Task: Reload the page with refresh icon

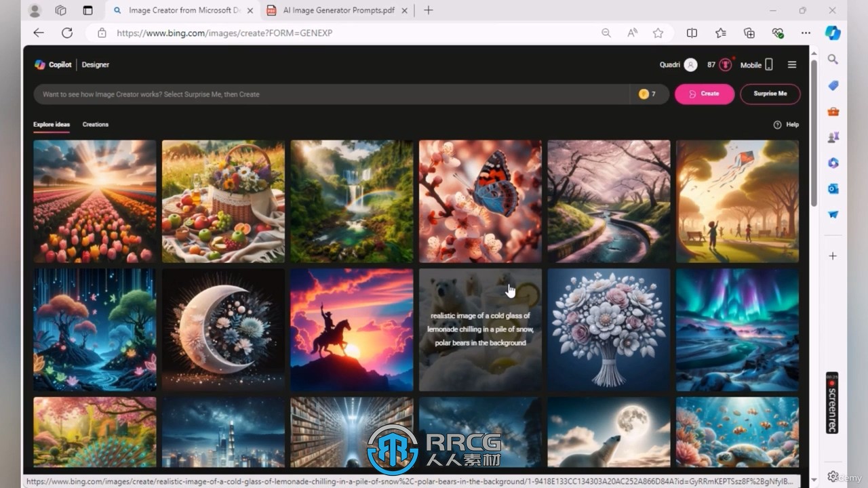Action: point(67,33)
